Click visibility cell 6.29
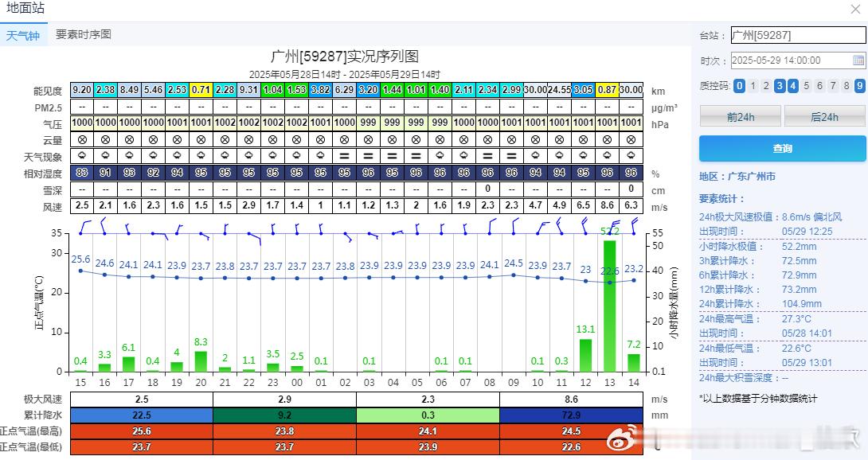The image size is (868, 460). pos(344,89)
